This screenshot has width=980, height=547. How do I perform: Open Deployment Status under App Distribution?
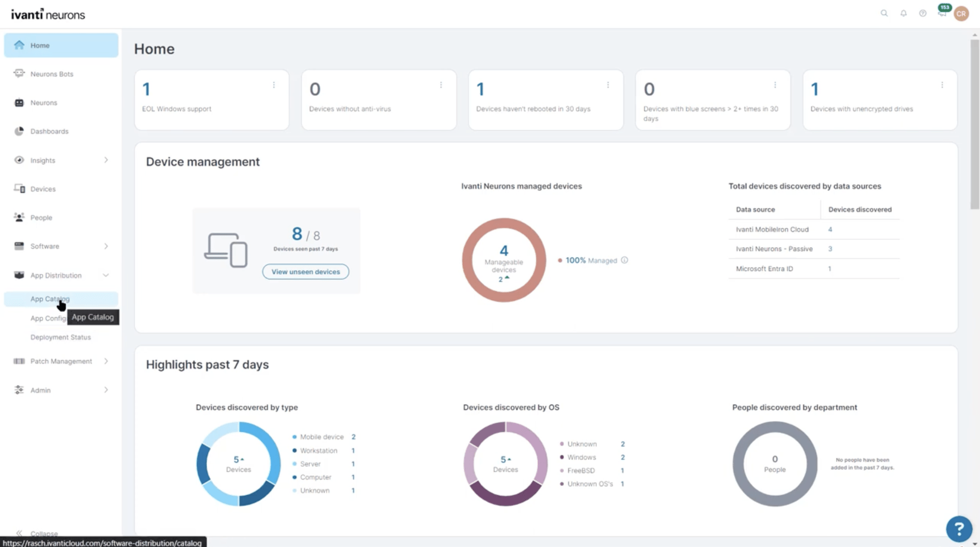(x=60, y=337)
